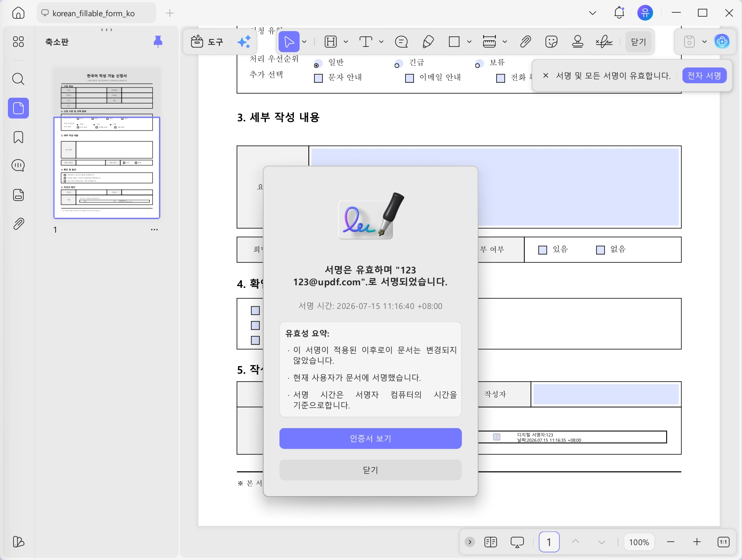
Task: Close the comment toolbar with 닫기
Action: pyautogui.click(x=639, y=42)
